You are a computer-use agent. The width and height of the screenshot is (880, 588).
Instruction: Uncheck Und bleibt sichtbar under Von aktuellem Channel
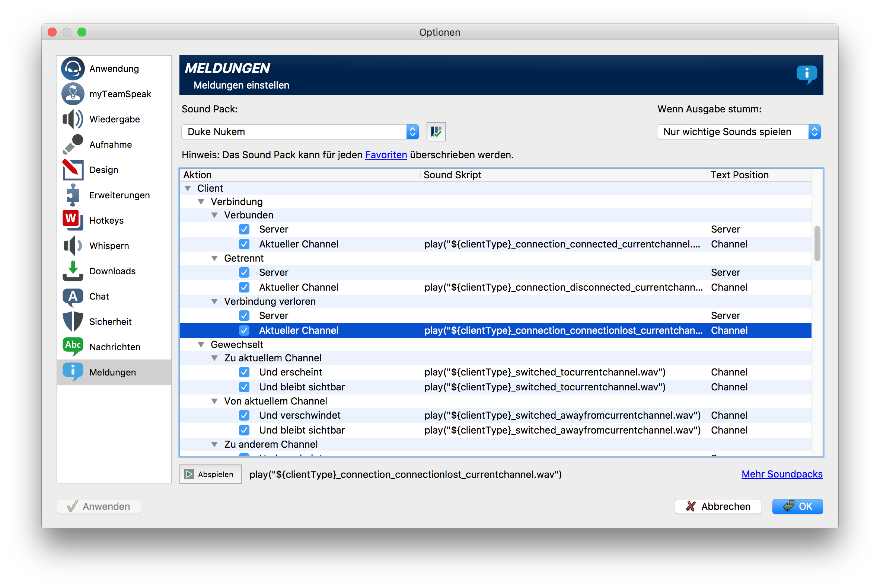[244, 430]
